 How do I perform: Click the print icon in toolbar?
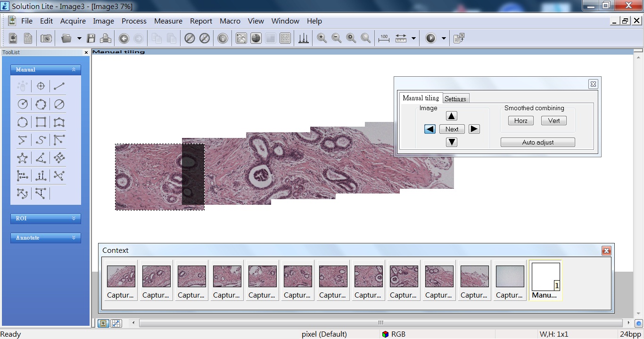[106, 39]
